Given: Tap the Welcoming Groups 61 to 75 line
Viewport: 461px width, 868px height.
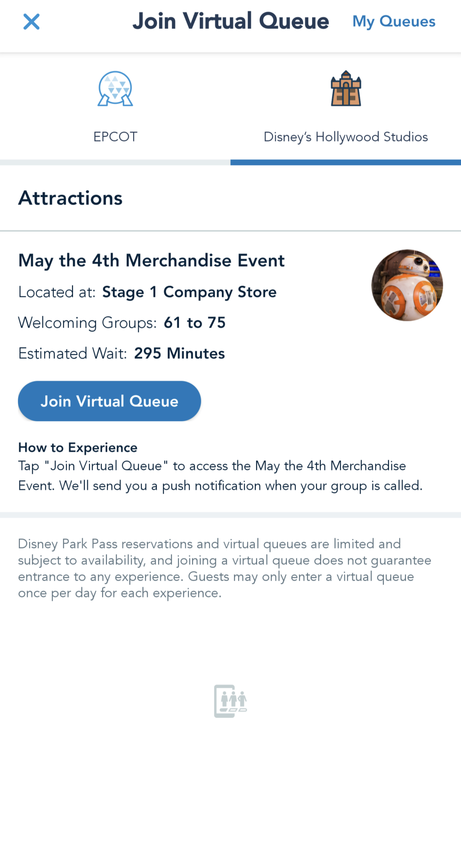Looking at the screenshot, I should [122, 323].
